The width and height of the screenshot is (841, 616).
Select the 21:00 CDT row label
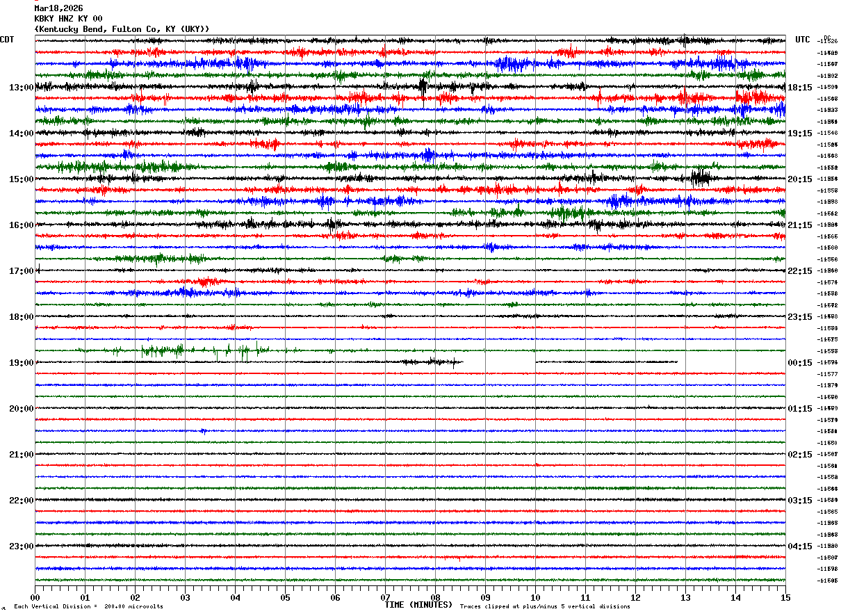22,454
